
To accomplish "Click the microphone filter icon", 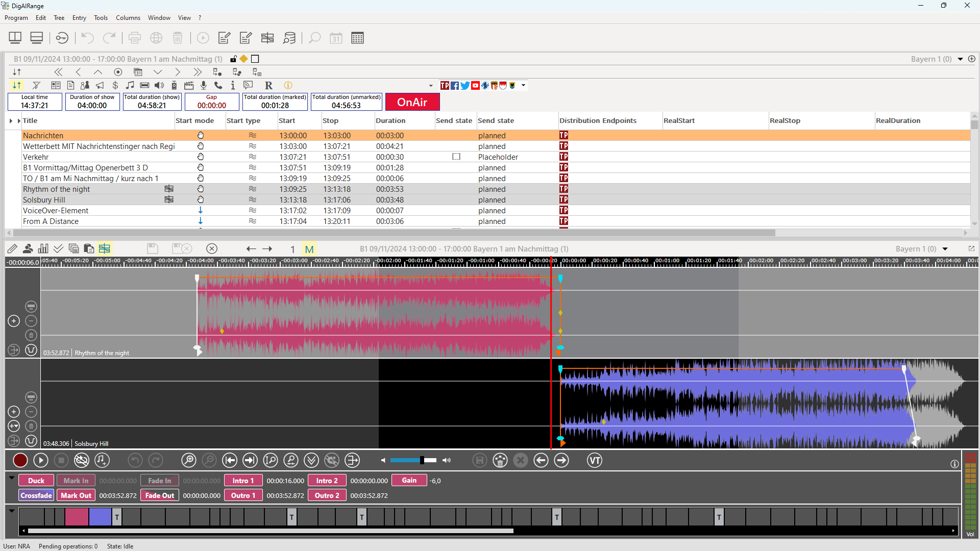I will point(203,85).
